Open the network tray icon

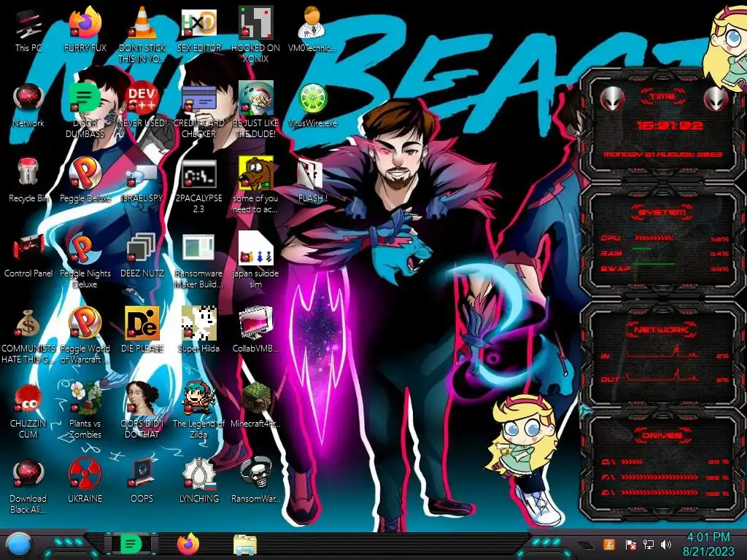pos(649,545)
